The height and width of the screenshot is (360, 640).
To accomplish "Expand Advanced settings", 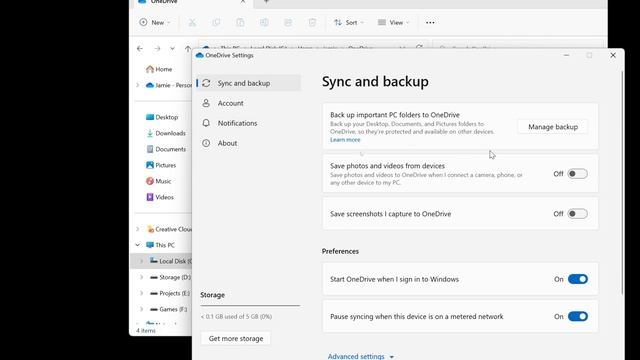I will tap(361, 356).
